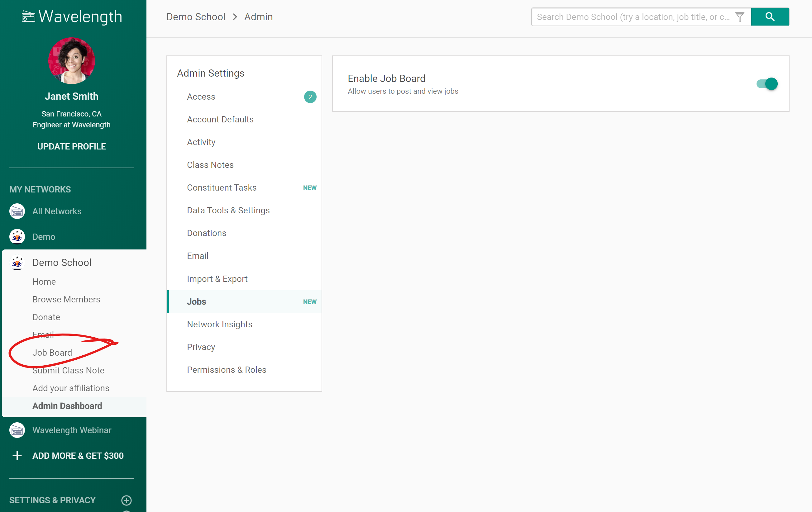Open Constituent Tasks settings

[222, 188]
